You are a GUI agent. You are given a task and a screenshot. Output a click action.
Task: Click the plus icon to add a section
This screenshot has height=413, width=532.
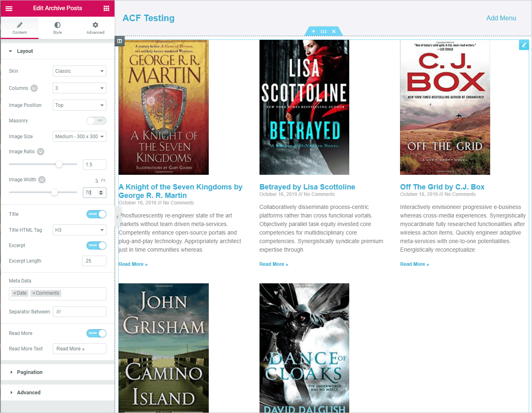pos(313,31)
